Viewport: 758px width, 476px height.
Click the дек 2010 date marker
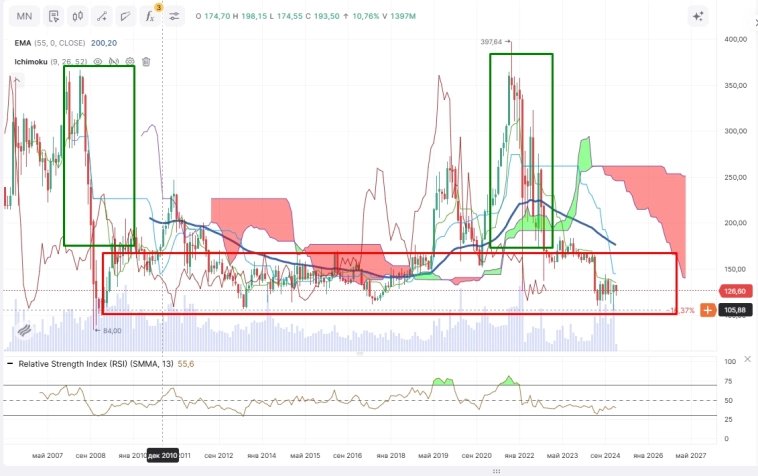point(162,455)
